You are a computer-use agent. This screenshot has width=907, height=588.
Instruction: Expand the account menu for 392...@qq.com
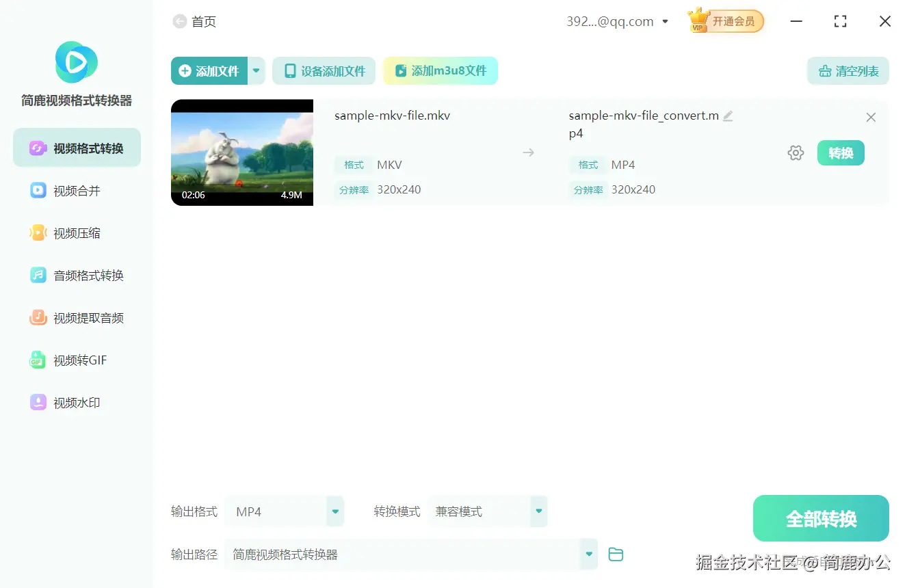665,21
